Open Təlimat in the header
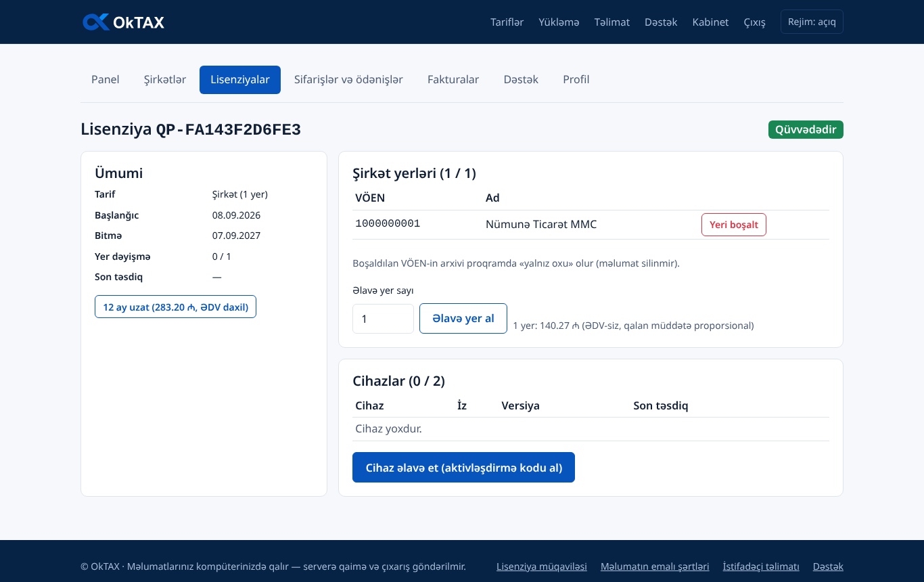Viewport: 924px width, 582px height. tap(612, 22)
